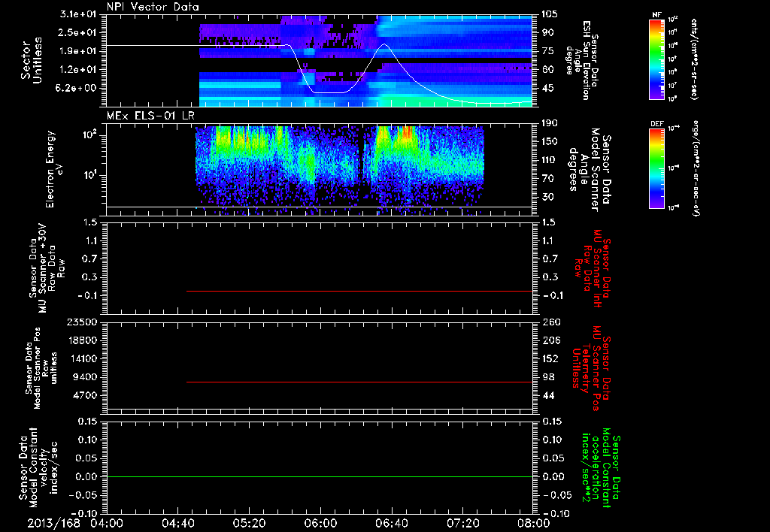This screenshot has height=532, width=770.
Task: Click the "14100" scanner position tick label
Action: (x=82, y=358)
